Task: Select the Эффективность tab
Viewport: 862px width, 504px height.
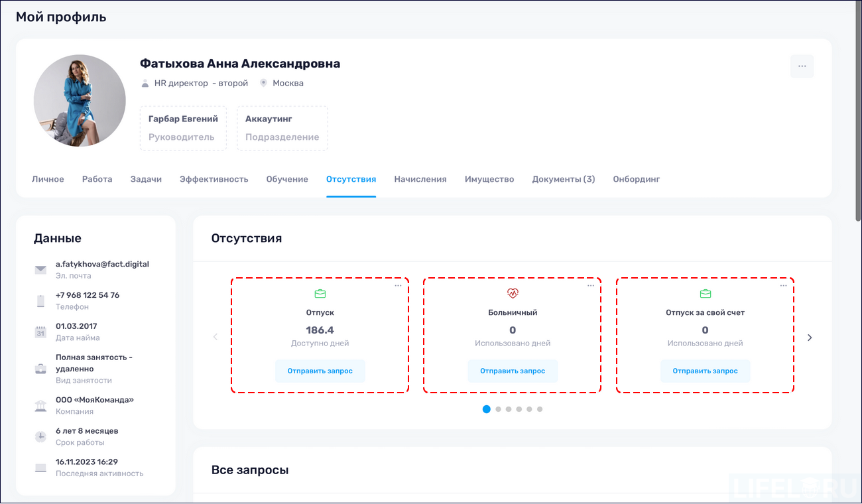Action: pos(213,178)
